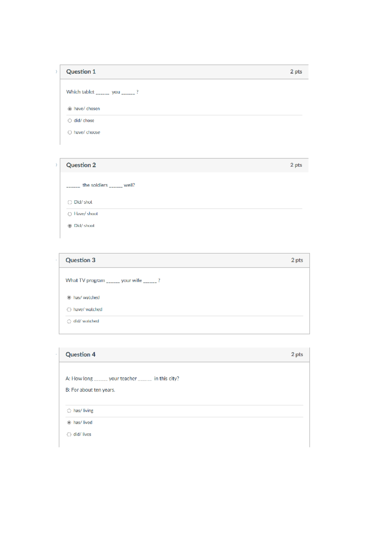Click the Question 4 header title
392x555 pixels.
(80, 354)
